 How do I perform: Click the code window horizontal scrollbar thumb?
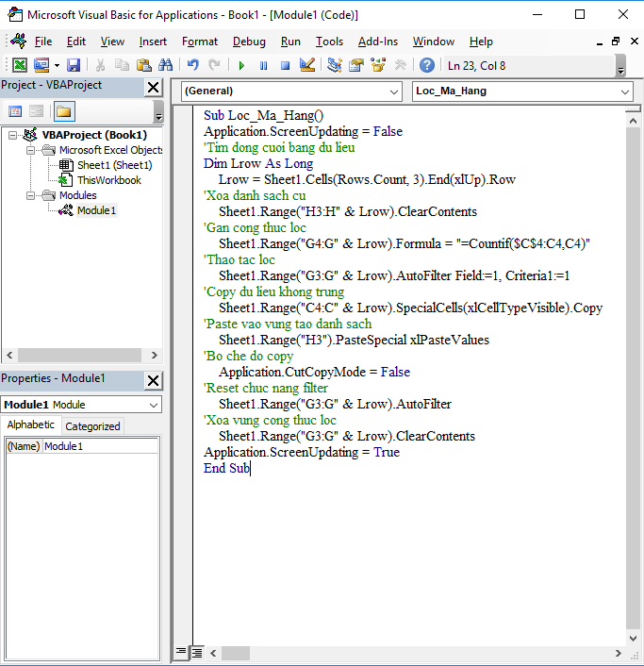tap(236, 653)
